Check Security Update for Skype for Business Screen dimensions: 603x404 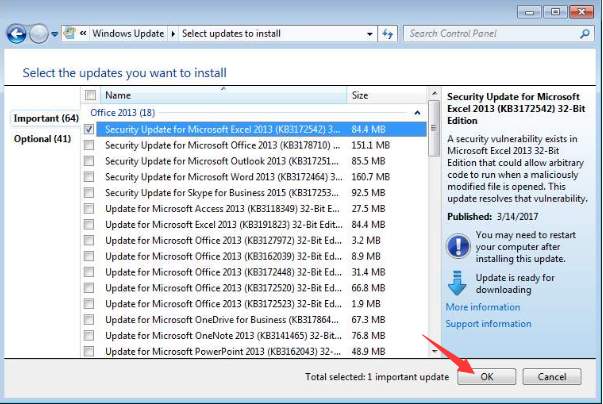(89, 192)
